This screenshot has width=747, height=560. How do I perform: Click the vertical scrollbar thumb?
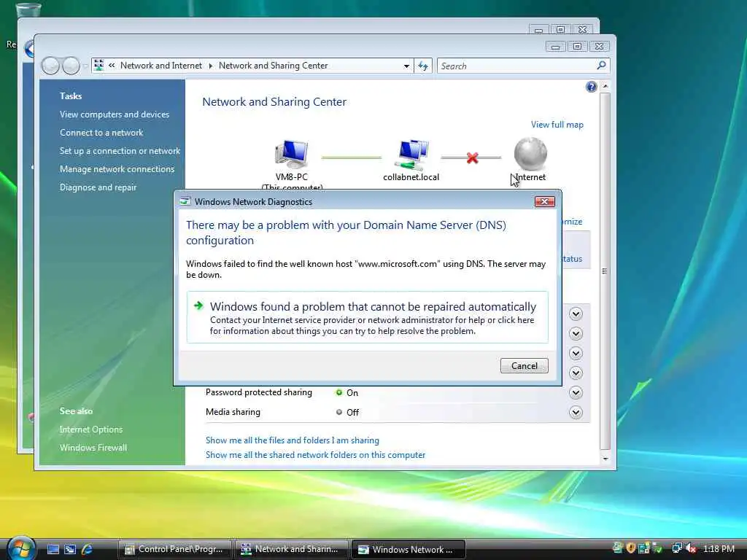pyautogui.click(x=605, y=271)
